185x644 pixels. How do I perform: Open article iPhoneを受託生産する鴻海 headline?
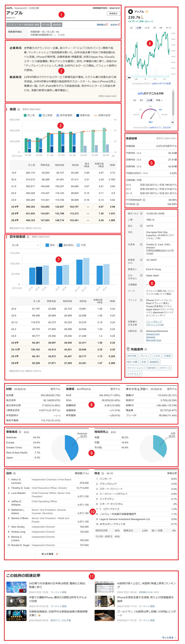pyautogui.click(x=145, y=599)
